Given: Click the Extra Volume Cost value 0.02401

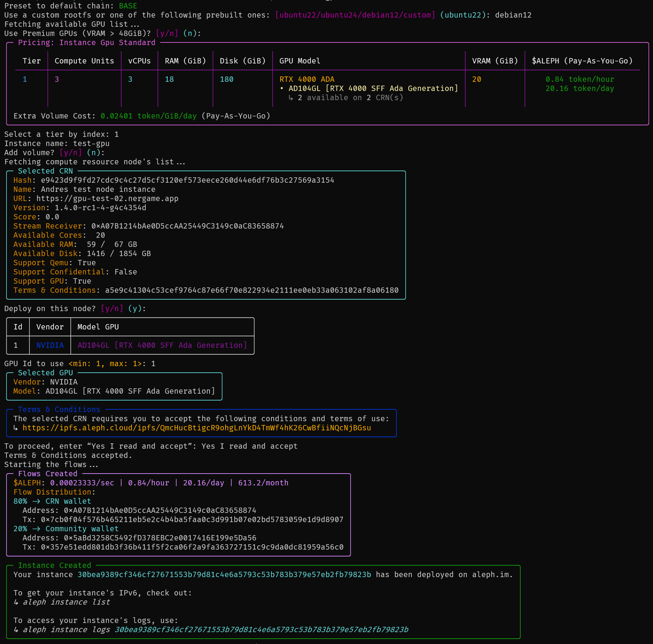Looking at the screenshot, I should click(x=116, y=116).
